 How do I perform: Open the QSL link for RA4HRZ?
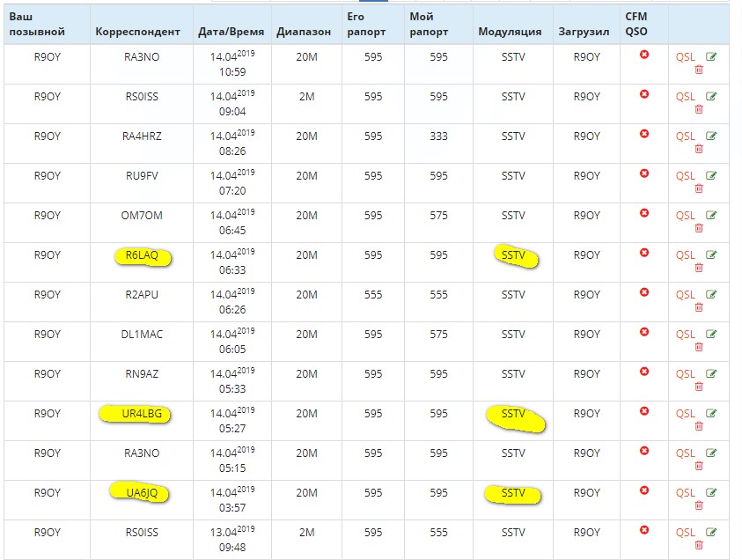coord(685,136)
